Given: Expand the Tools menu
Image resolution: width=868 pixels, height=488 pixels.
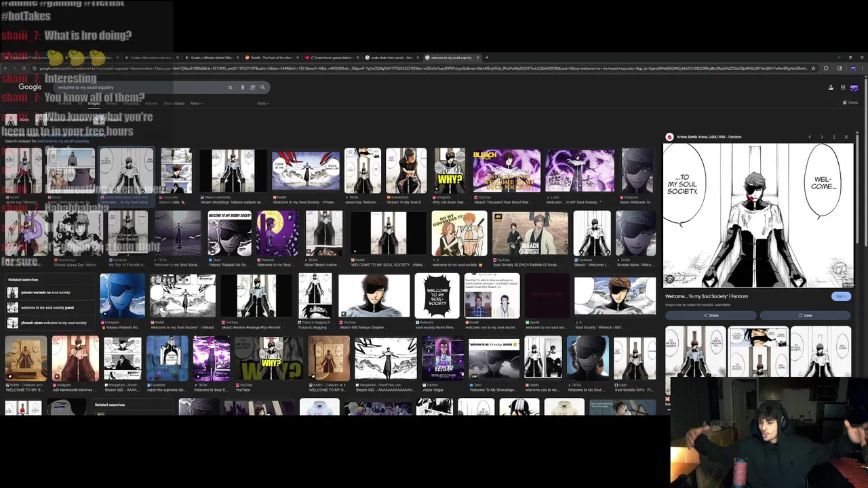Looking at the screenshot, I should pos(262,103).
